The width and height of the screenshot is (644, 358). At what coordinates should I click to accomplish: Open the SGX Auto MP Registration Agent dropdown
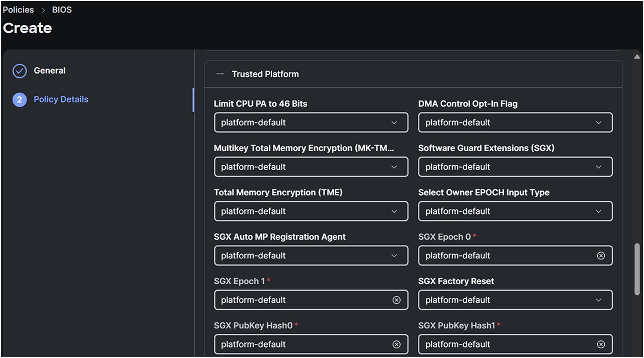coord(394,256)
